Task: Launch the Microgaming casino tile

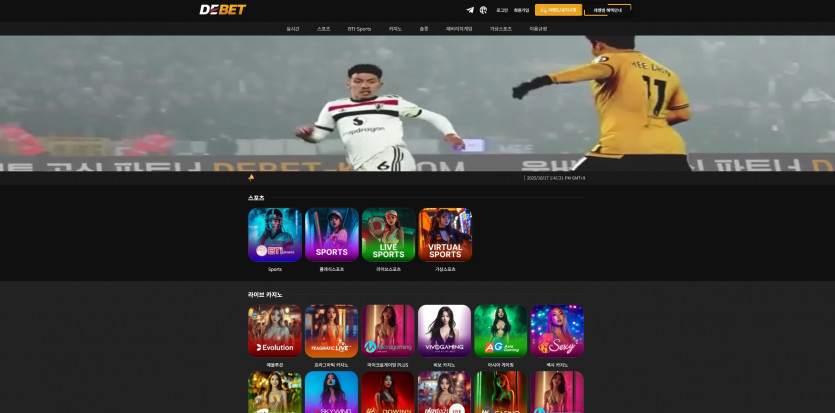Action: pyautogui.click(x=388, y=331)
